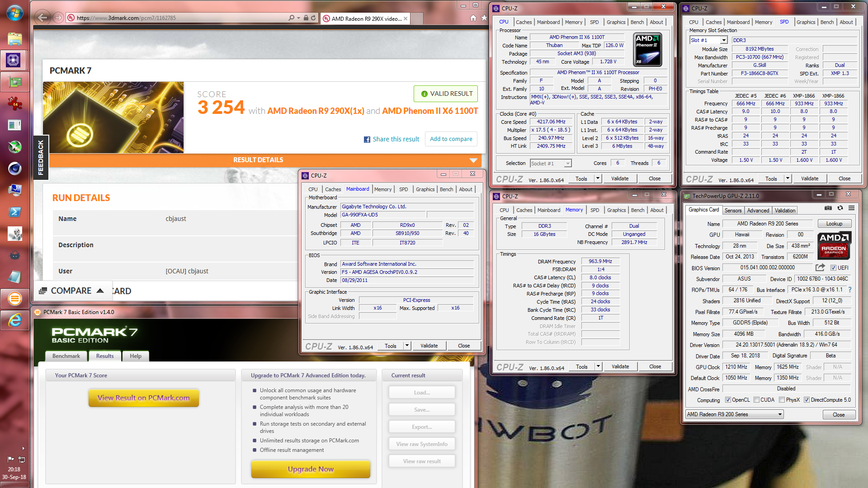Image resolution: width=868 pixels, height=488 pixels.
Task: Go back in the browser
Action: [x=42, y=18]
